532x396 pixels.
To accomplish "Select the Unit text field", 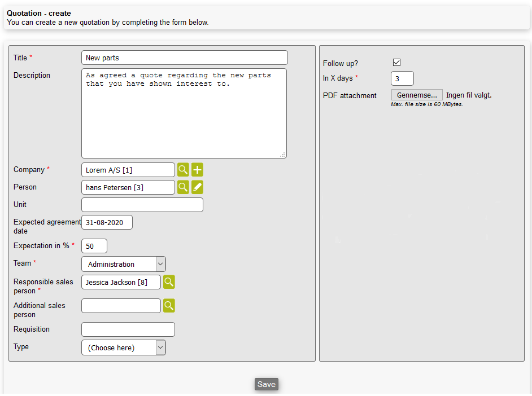I will 142,205.
